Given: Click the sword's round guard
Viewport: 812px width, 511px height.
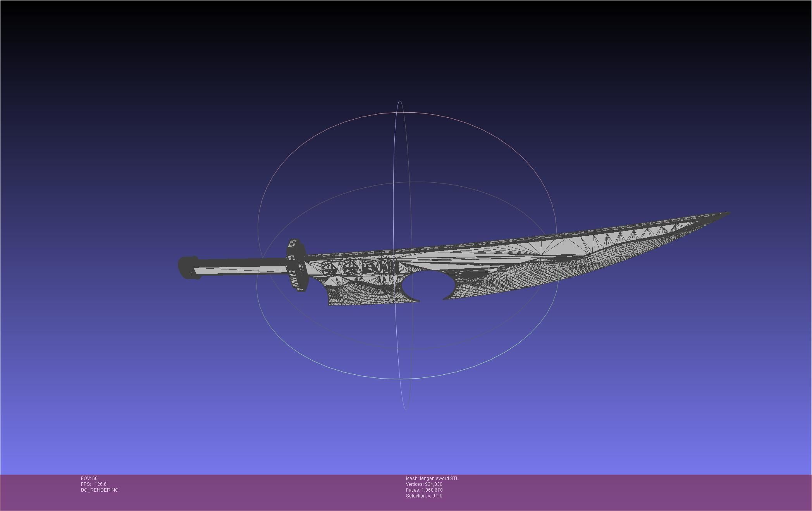Looking at the screenshot, I should 297,265.
